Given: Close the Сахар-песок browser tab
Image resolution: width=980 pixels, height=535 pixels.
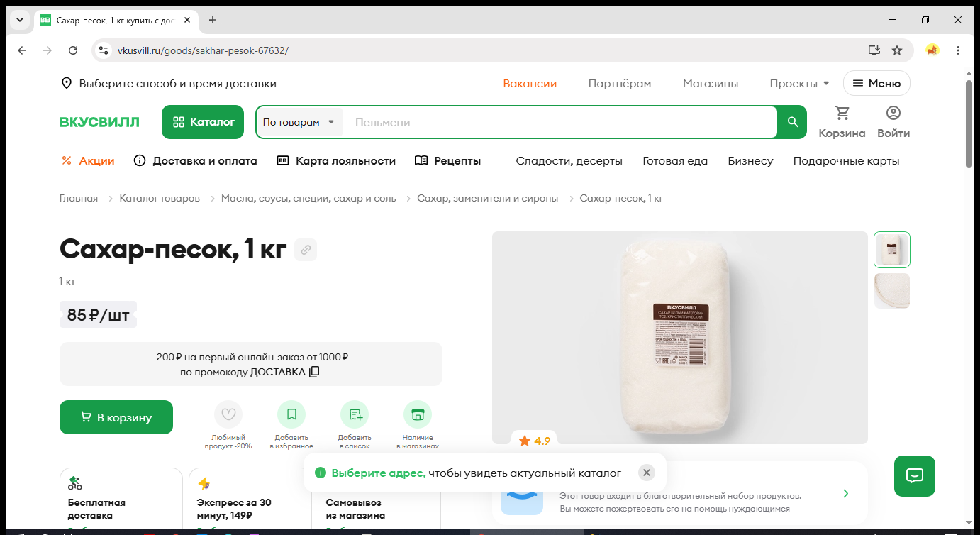Looking at the screenshot, I should click(187, 20).
